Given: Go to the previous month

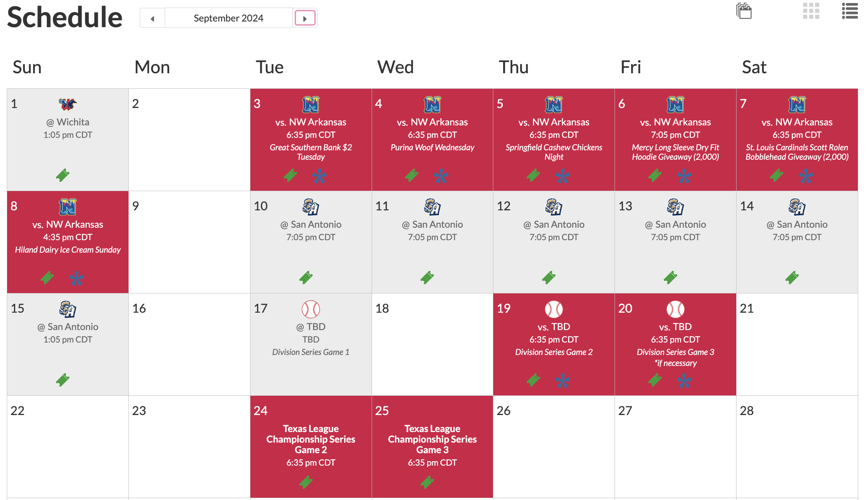Looking at the screenshot, I should coord(152,18).
